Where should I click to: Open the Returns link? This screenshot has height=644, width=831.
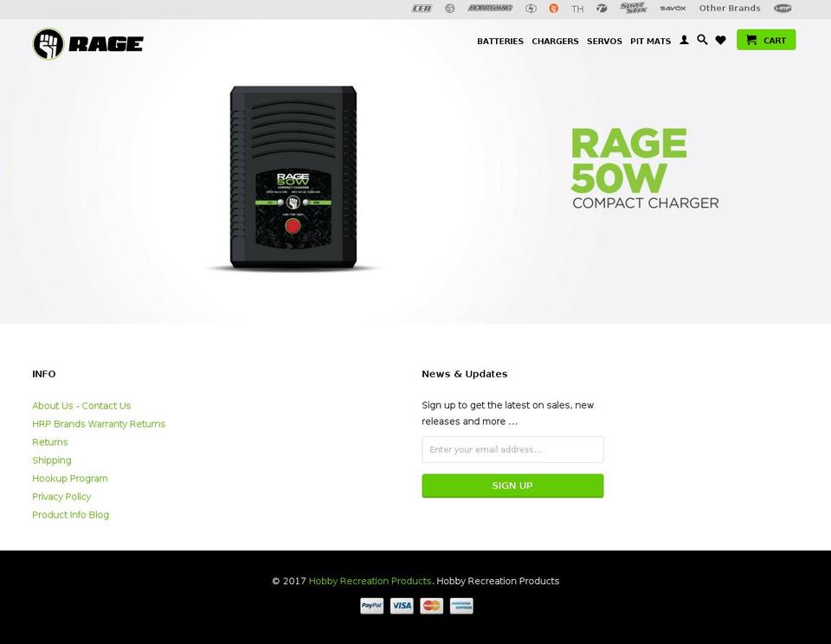50,442
